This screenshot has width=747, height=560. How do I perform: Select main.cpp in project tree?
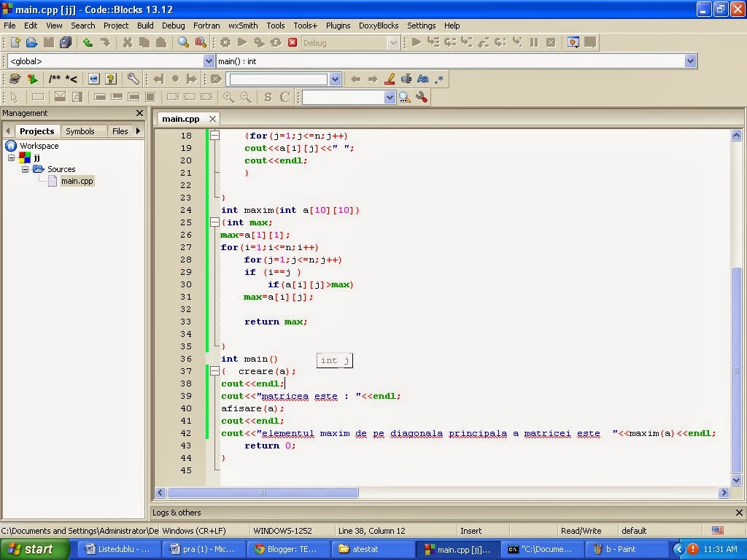coord(77,181)
